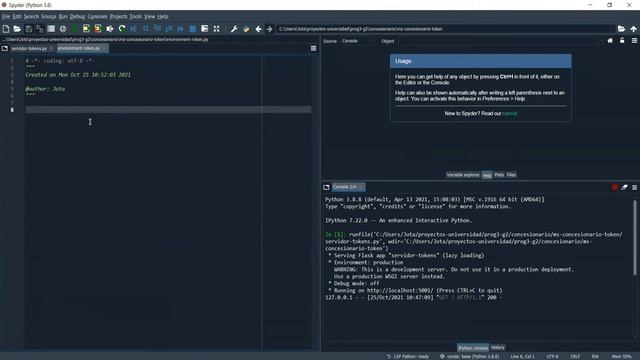Image resolution: width=640 pixels, height=360 pixels.
Task: Switch to the Plots tab
Action: coord(499,175)
